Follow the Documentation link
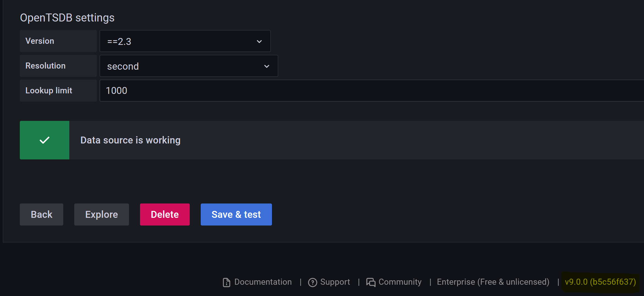 (263, 282)
